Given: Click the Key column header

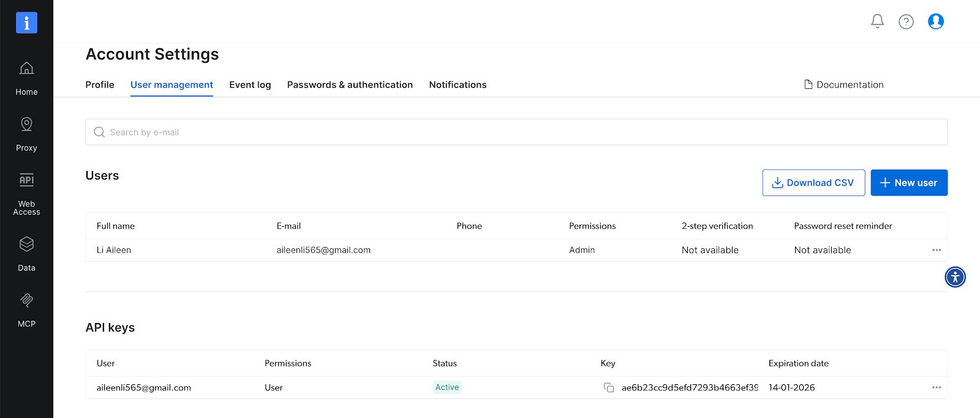Looking at the screenshot, I should tap(608, 363).
